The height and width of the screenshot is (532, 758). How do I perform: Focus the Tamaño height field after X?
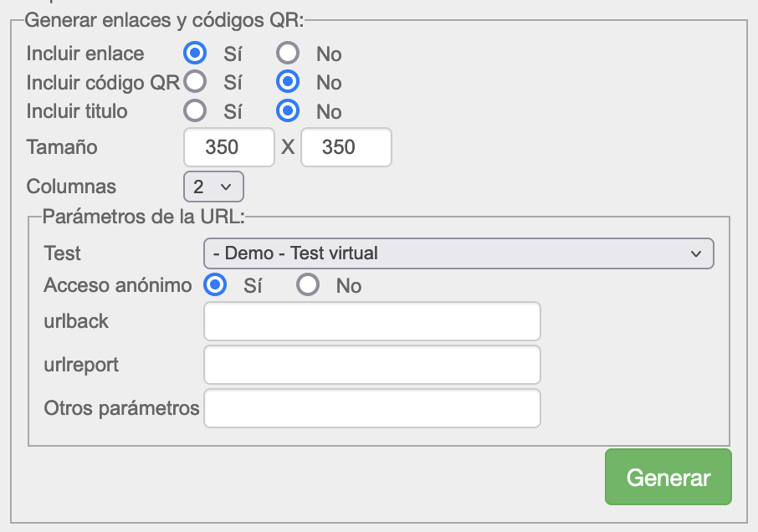click(346, 147)
